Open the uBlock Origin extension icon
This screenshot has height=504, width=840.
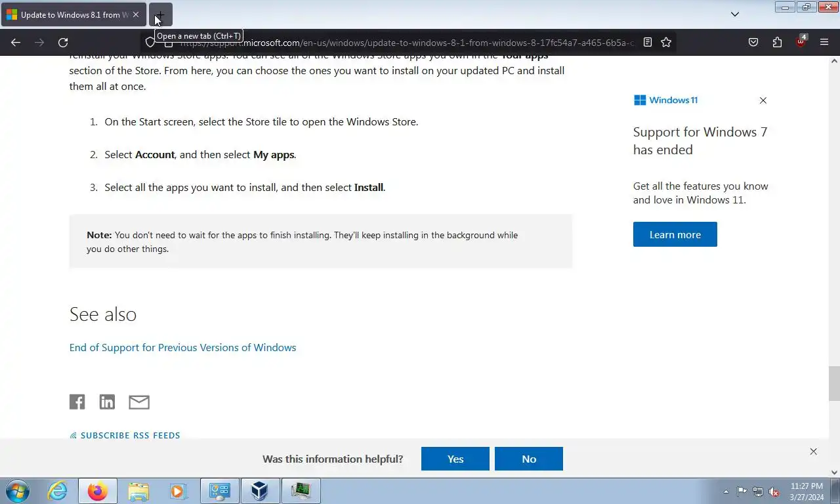point(801,42)
